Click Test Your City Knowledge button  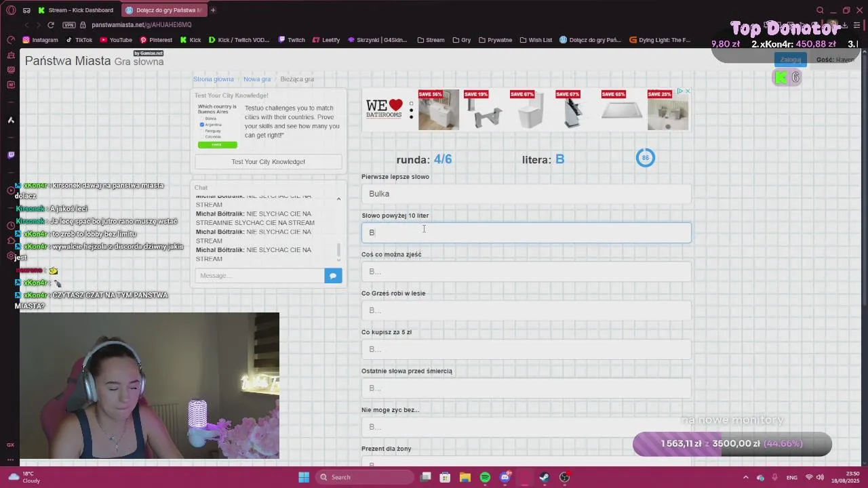pos(269,161)
